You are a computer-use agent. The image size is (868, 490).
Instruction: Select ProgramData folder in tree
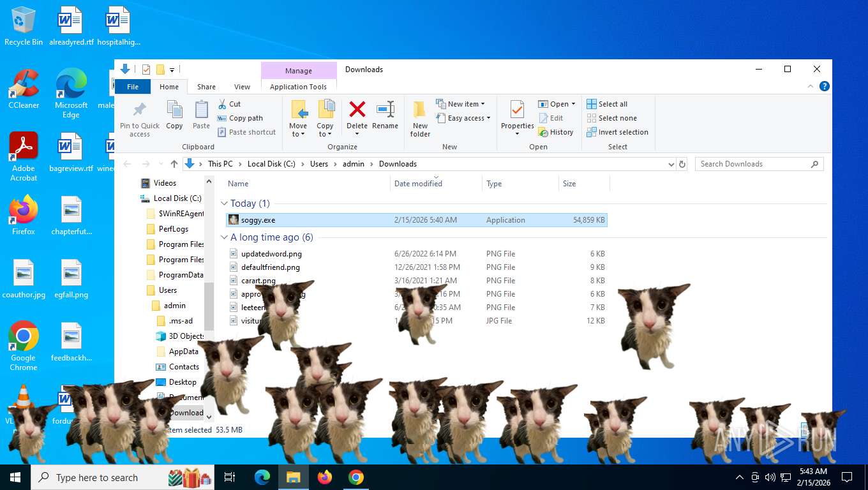(x=181, y=275)
